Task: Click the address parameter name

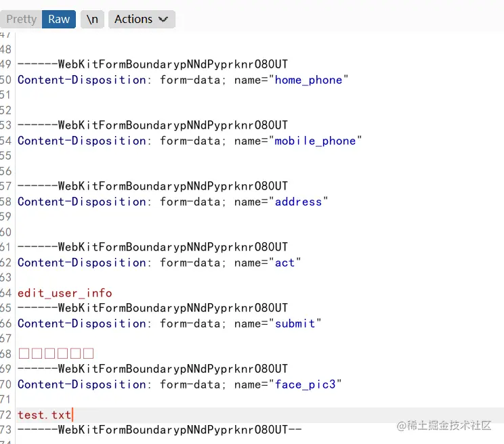Action: 298,202
